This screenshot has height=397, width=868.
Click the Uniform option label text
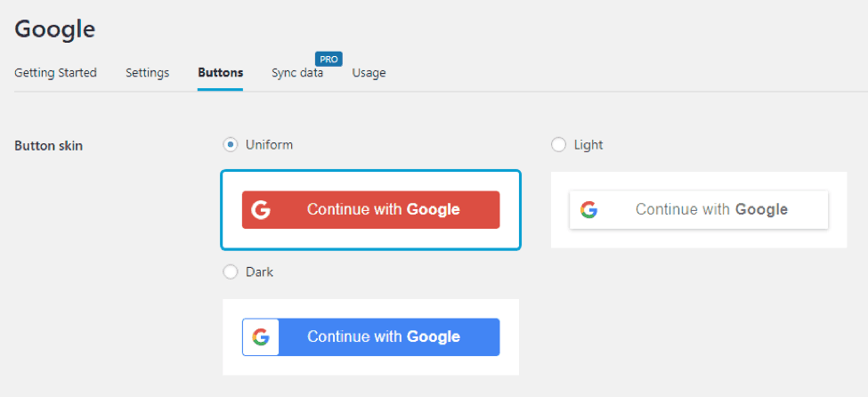[x=269, y=145]
